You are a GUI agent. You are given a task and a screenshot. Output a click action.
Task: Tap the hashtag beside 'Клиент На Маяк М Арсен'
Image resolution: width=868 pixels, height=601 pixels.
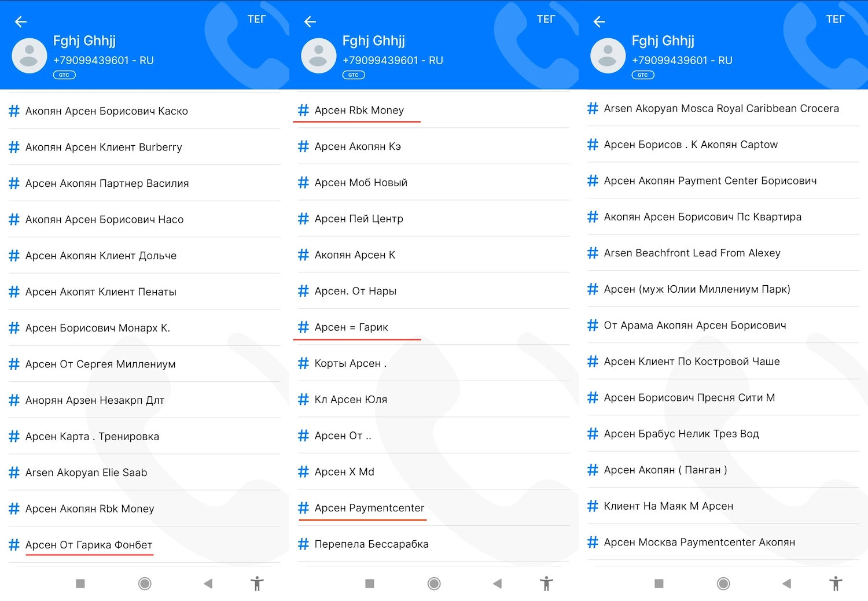tap(593, 506)
